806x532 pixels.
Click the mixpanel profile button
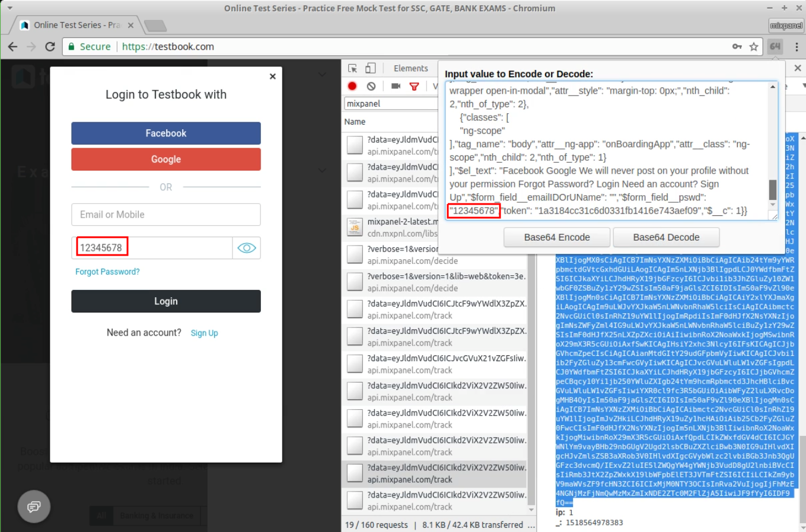[x=786, y=26]
